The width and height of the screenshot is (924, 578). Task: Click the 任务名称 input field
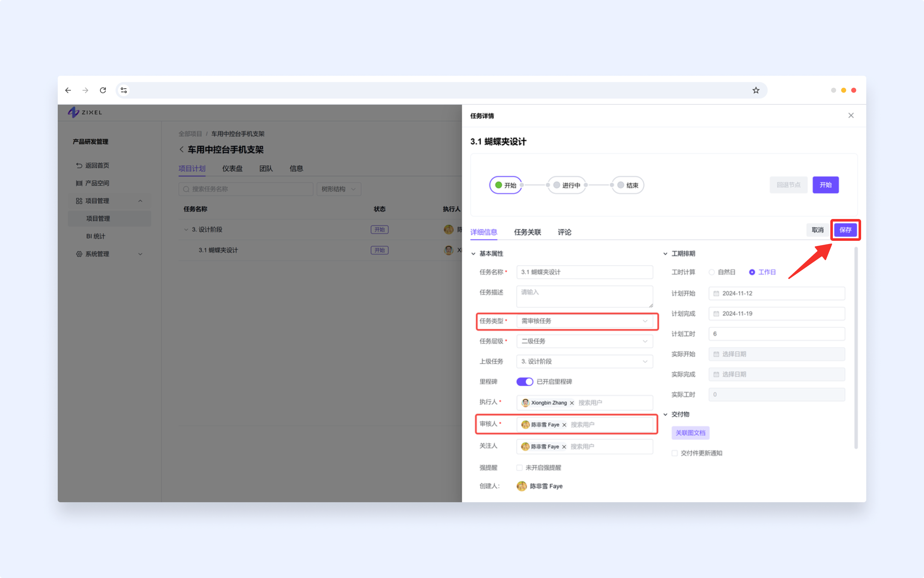tap(585, 272)
